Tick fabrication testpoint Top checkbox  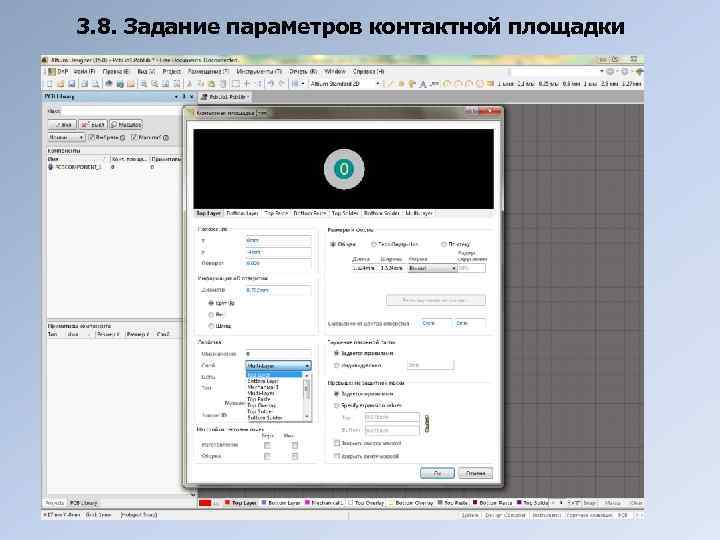(267, 445)
